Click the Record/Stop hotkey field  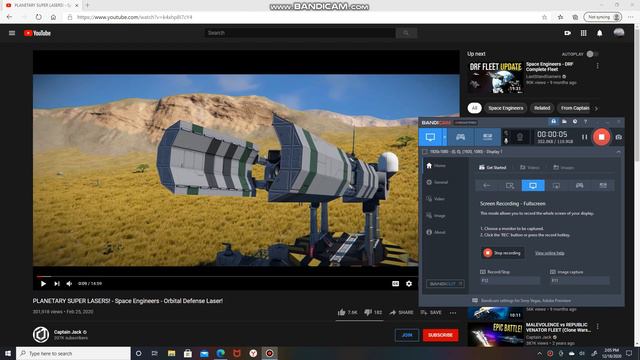click(510, 280)
